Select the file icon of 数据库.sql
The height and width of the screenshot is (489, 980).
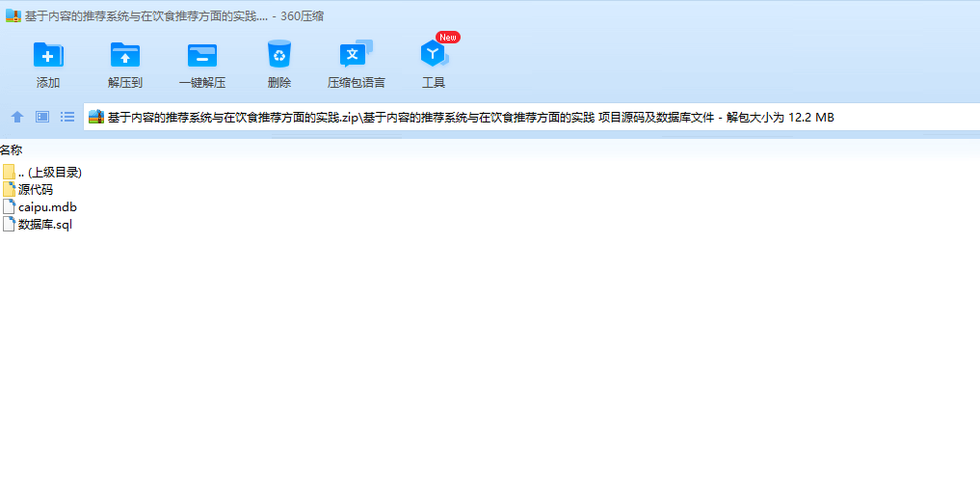click(9, 225)
